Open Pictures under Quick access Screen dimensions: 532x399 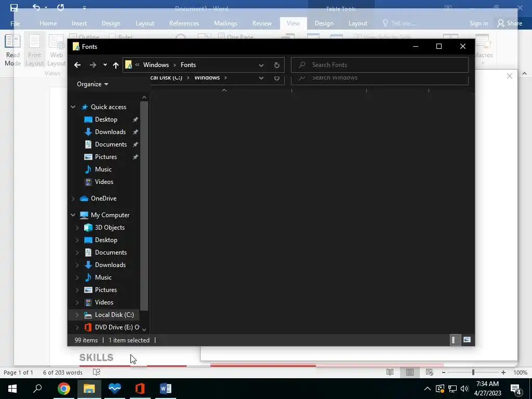[105, 157]
